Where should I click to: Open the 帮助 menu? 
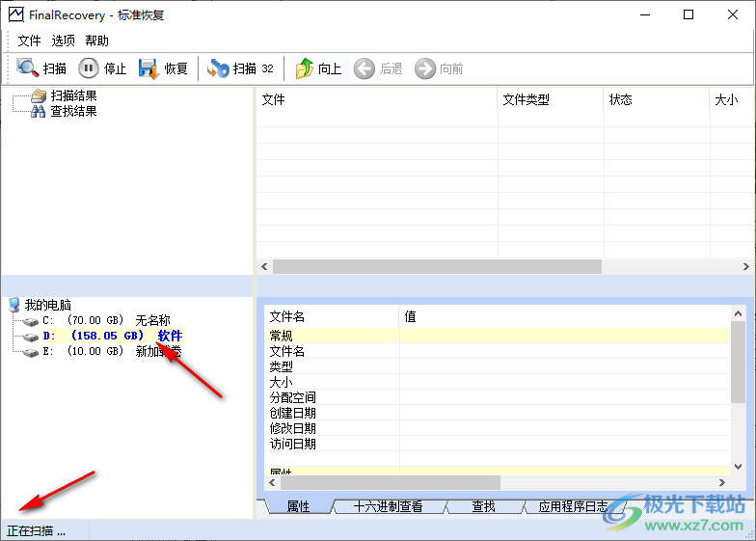click(96, 41)
